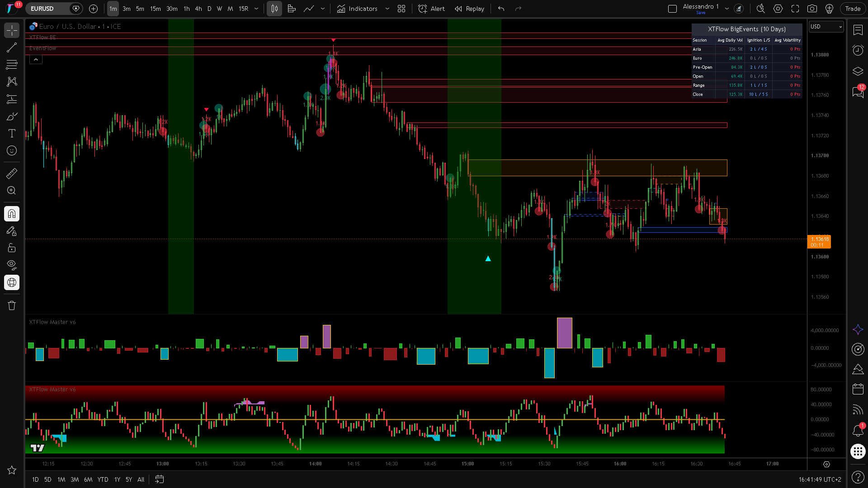The height and width of the screenshot is (488, 868).
Task: Activate the zoom in tool
Action: pos(12,190)
